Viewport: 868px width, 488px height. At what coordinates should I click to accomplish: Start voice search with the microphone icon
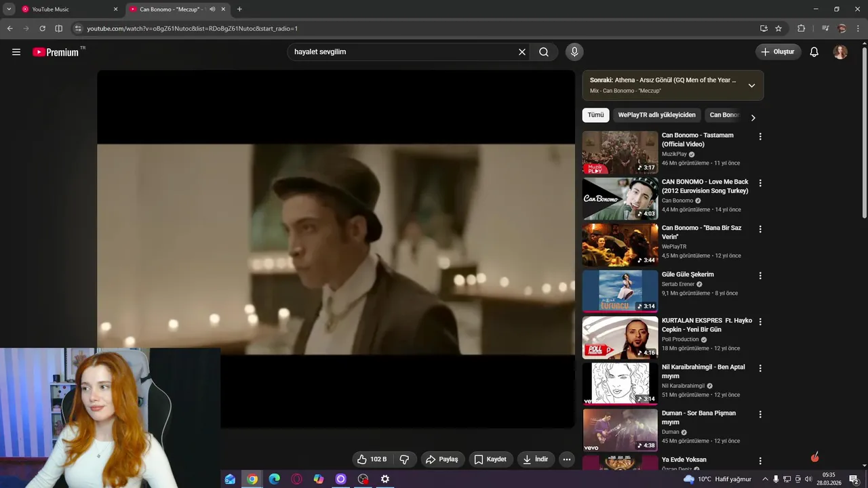pyautogui.click(x=574, y=52)
